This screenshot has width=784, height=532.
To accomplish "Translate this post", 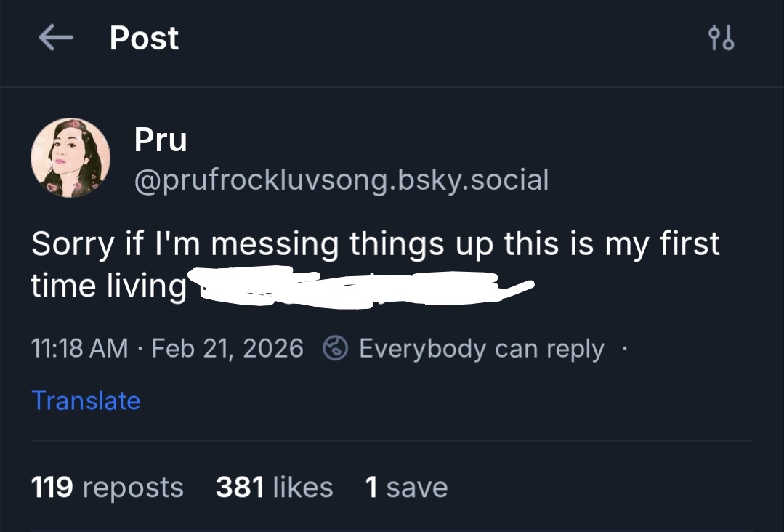I will (x=86, y=400).
